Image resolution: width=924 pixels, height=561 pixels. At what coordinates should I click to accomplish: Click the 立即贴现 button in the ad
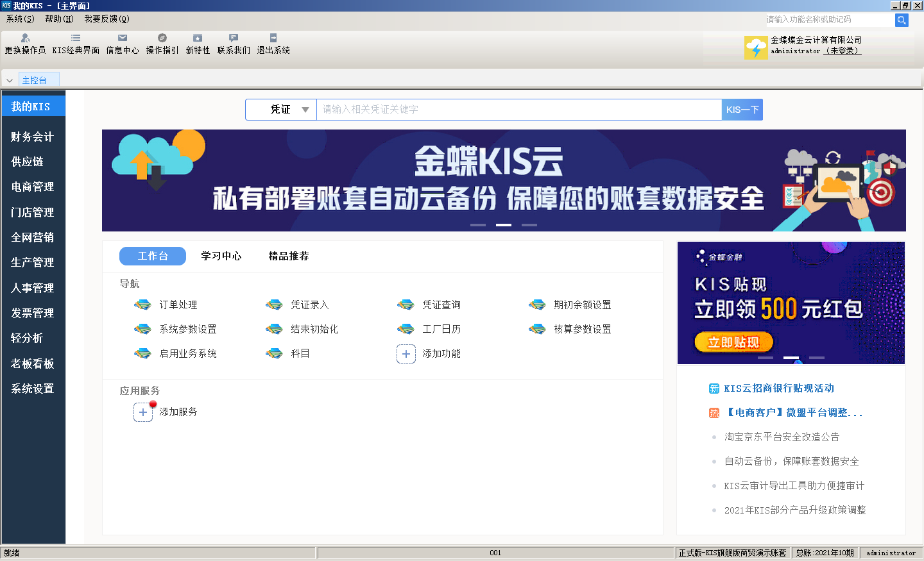(x=733, y=342)
